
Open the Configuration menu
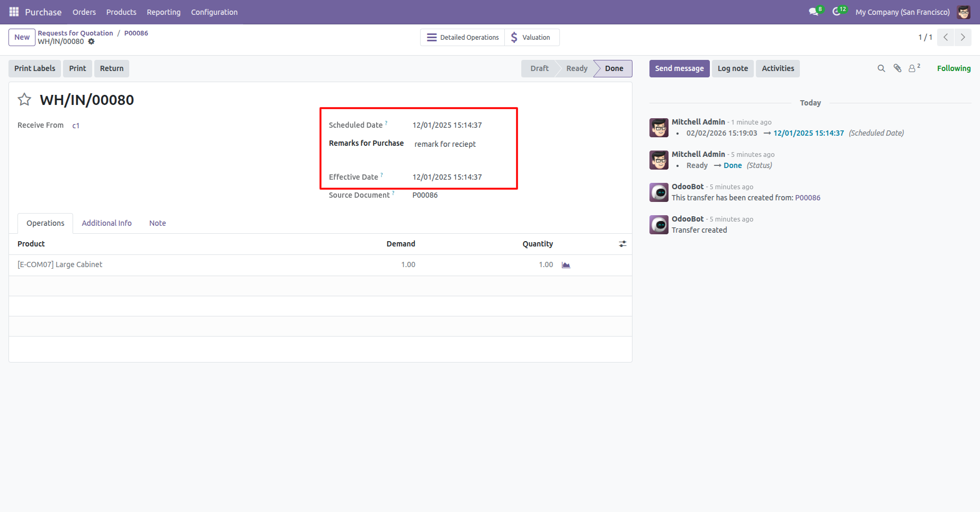point(214,12)
